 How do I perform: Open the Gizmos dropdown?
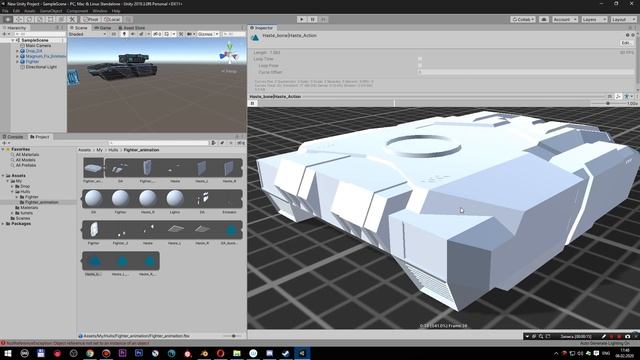pos(208,34)
